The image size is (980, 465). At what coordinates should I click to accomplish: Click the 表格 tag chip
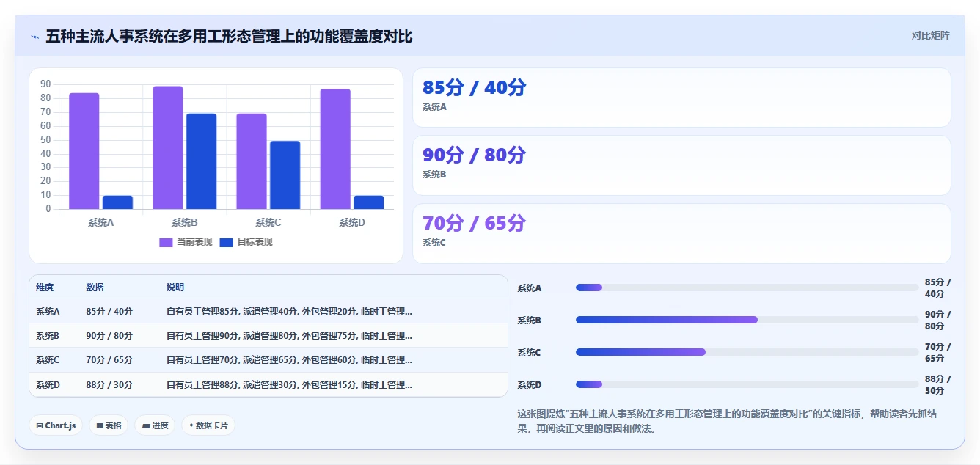click(109, 425)
